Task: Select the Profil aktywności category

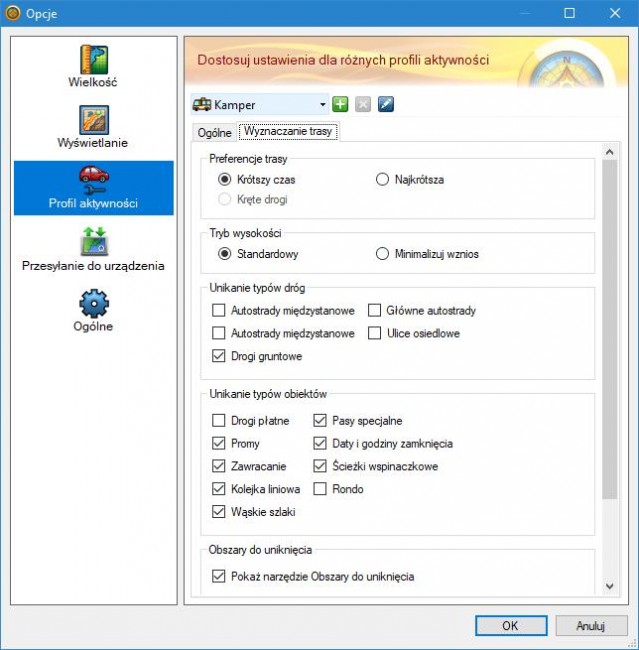Action: pos(94,188)
